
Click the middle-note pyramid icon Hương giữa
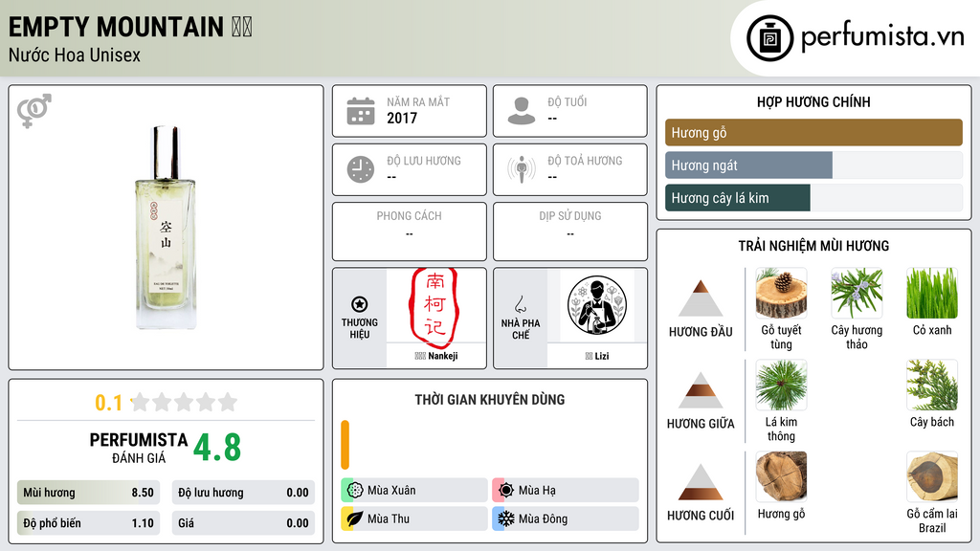(701, 390)
